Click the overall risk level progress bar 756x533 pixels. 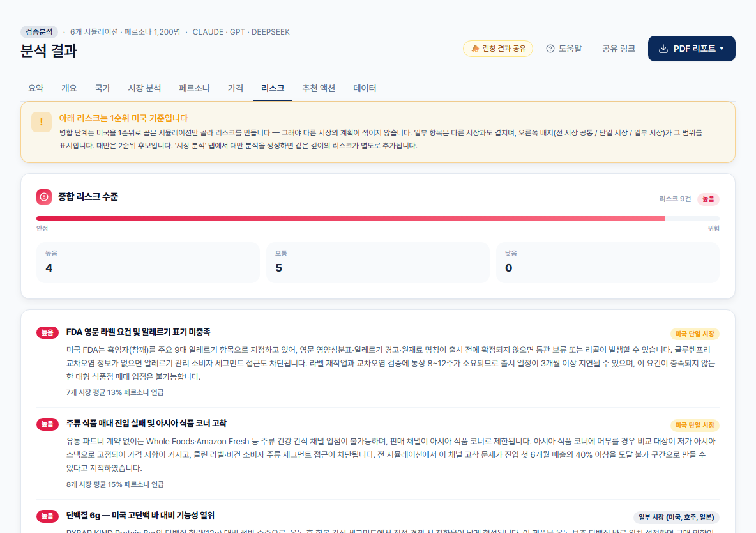[x=377, y=219]
